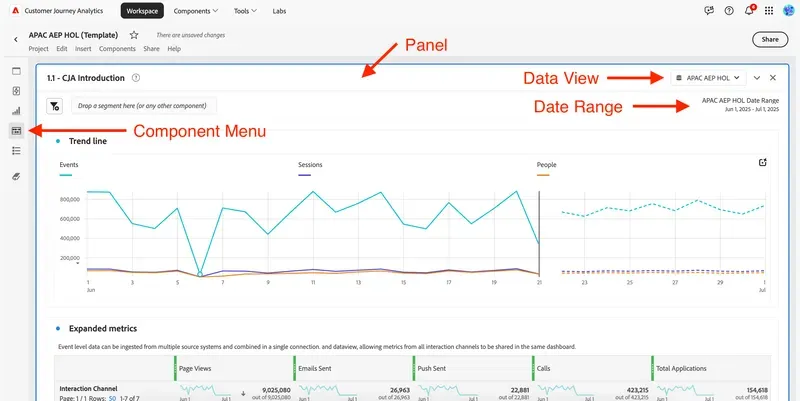Click the Calls total 423,215
800x401 pixels.
click(637, 390)
